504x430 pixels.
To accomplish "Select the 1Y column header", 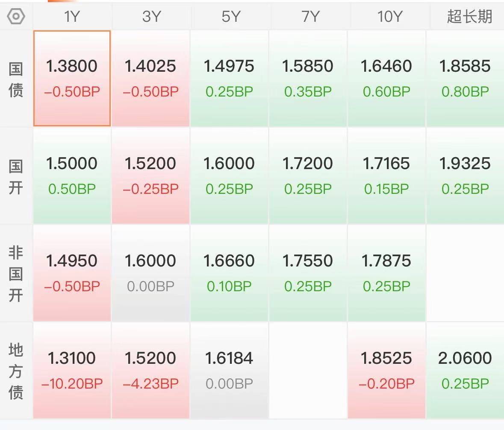I will click(72, 16).
